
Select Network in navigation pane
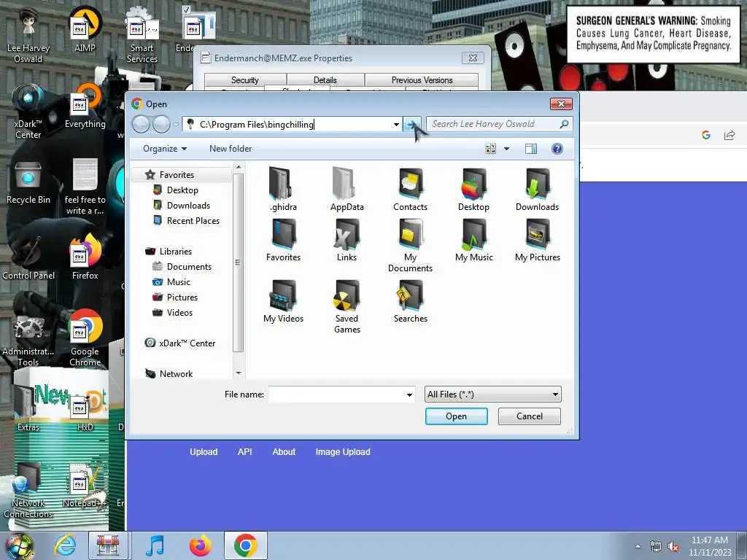click(x=176, y=374)
